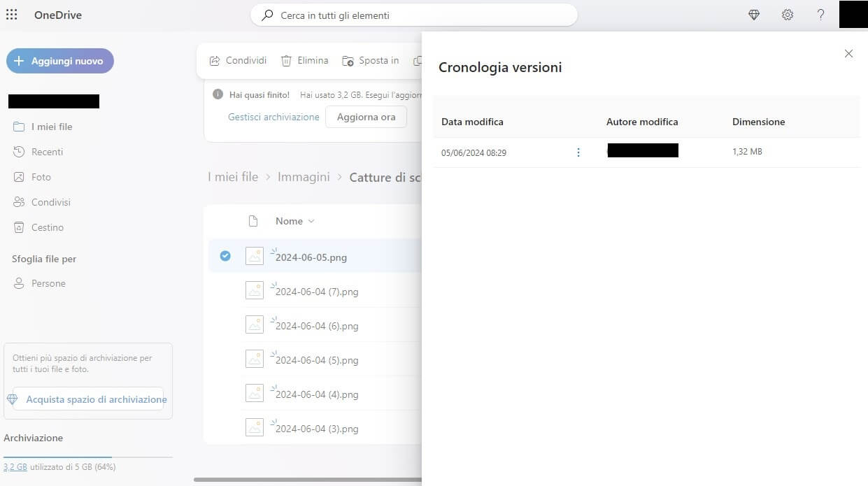868x486 pixels.
Task: Open the Condivisi section
Action: point(52,202)
